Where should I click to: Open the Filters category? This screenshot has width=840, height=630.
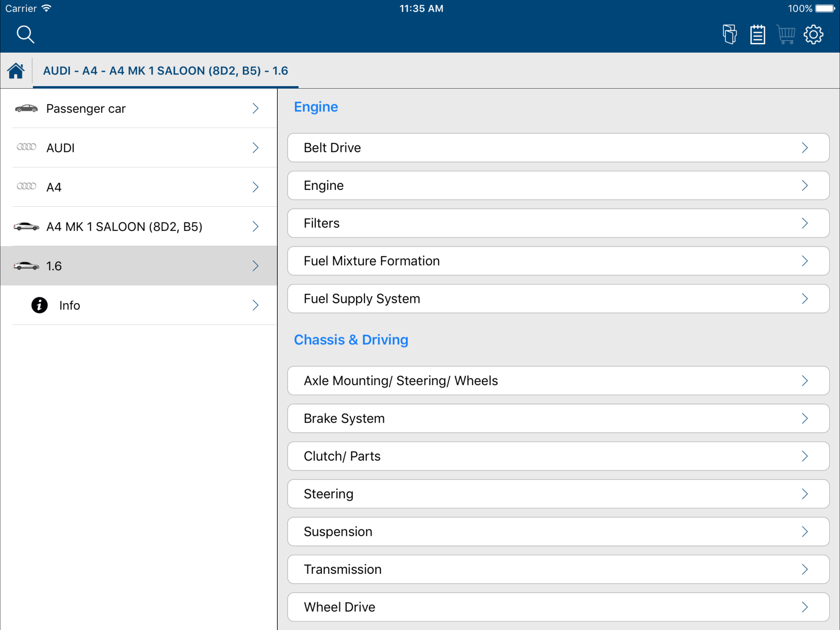point(558,223)
